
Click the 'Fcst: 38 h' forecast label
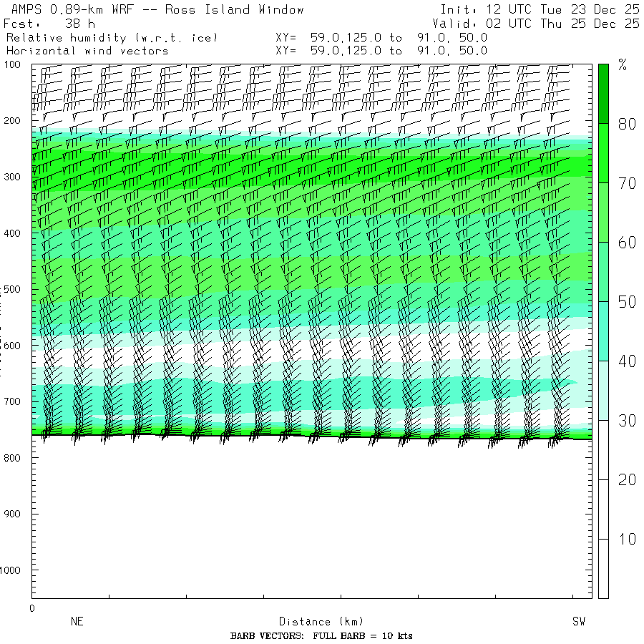pyautogui.click(x=49, y=24)
